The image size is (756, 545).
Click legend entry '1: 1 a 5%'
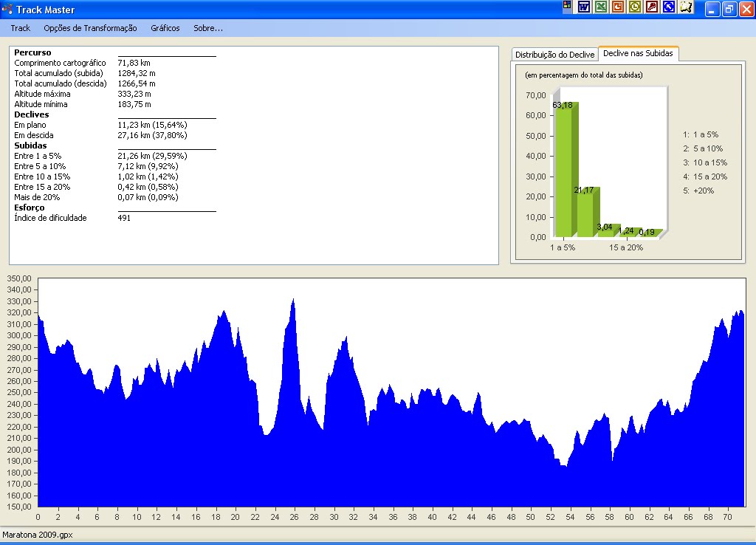701,134
